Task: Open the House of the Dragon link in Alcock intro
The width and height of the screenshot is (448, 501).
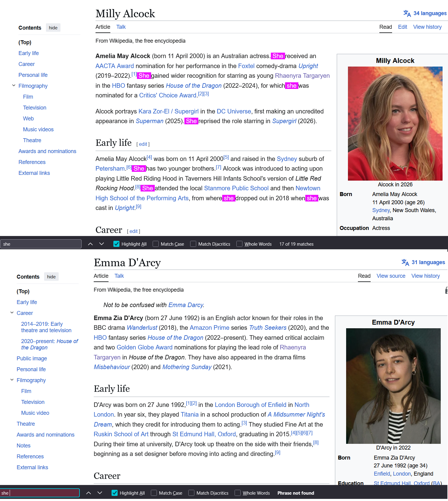Action: coord(193,86)
